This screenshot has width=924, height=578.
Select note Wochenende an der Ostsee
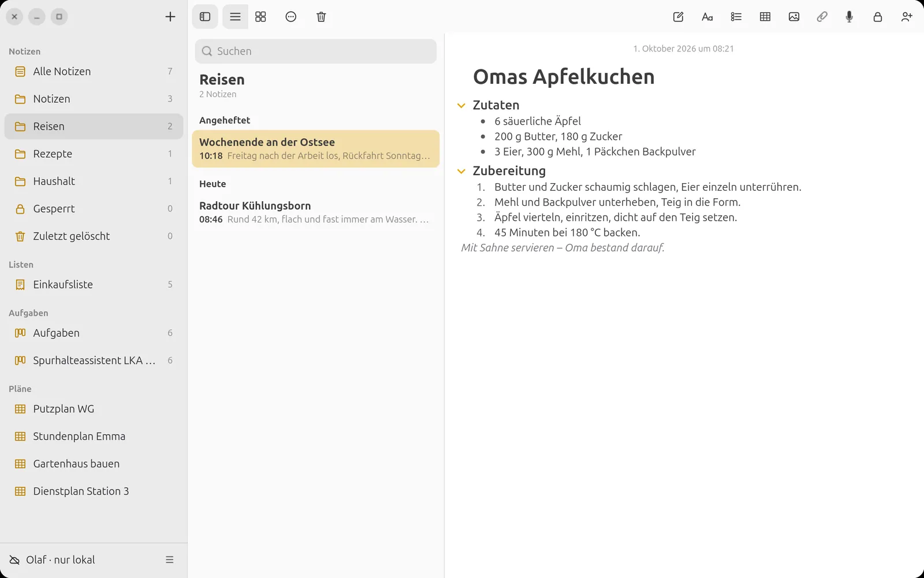[315, 149]
